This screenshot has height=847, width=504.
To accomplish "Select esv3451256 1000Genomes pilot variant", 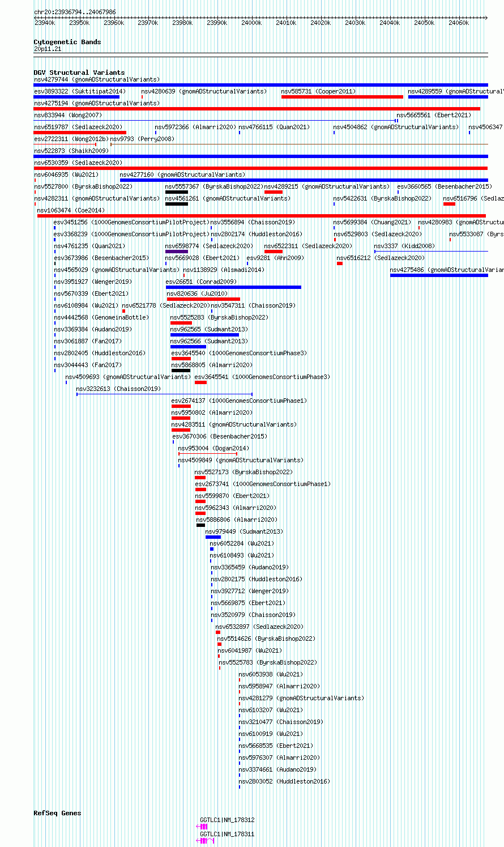I will pyautogui.click(x=131, y=222).
